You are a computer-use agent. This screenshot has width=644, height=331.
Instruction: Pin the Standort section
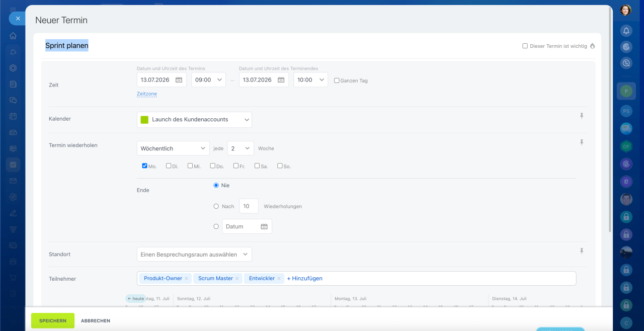(x=582, y=251)
